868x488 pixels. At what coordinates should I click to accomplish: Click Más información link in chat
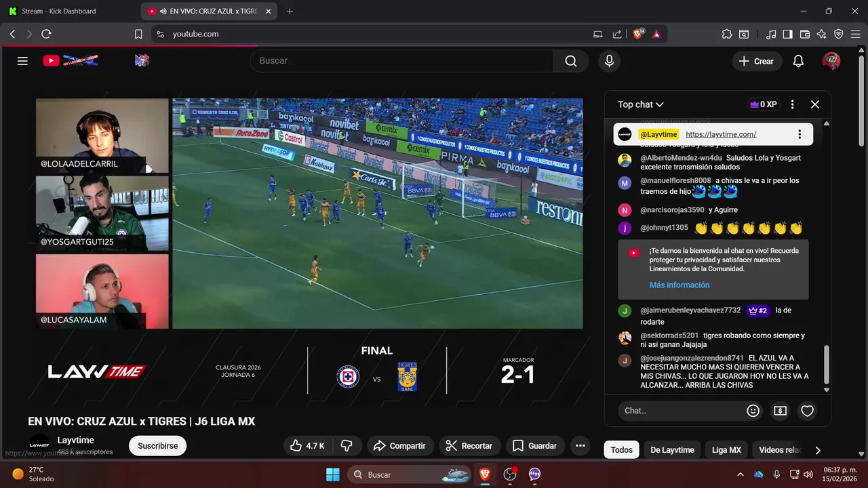(679, 285)
